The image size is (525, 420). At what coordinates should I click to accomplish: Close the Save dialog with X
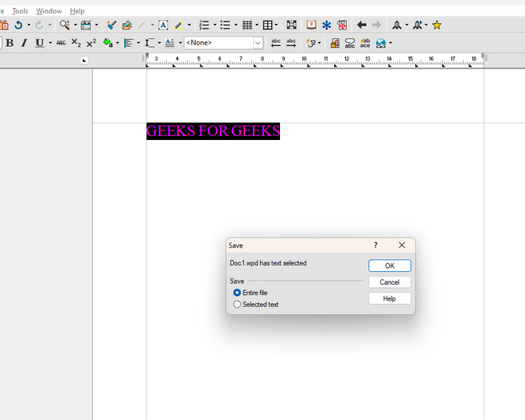pyautogui.click(x=402, y=246)
